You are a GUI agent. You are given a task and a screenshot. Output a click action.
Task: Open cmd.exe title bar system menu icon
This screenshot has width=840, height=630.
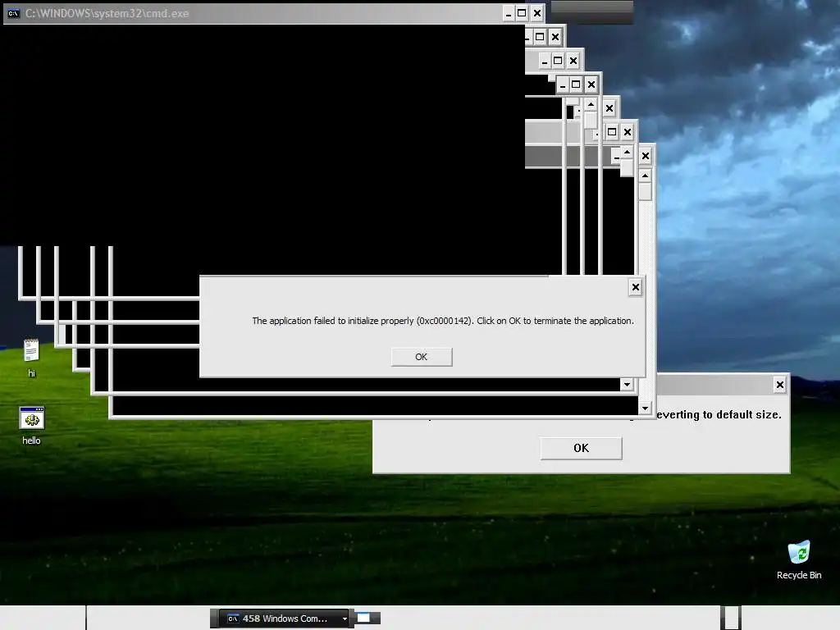pos(13,13)
